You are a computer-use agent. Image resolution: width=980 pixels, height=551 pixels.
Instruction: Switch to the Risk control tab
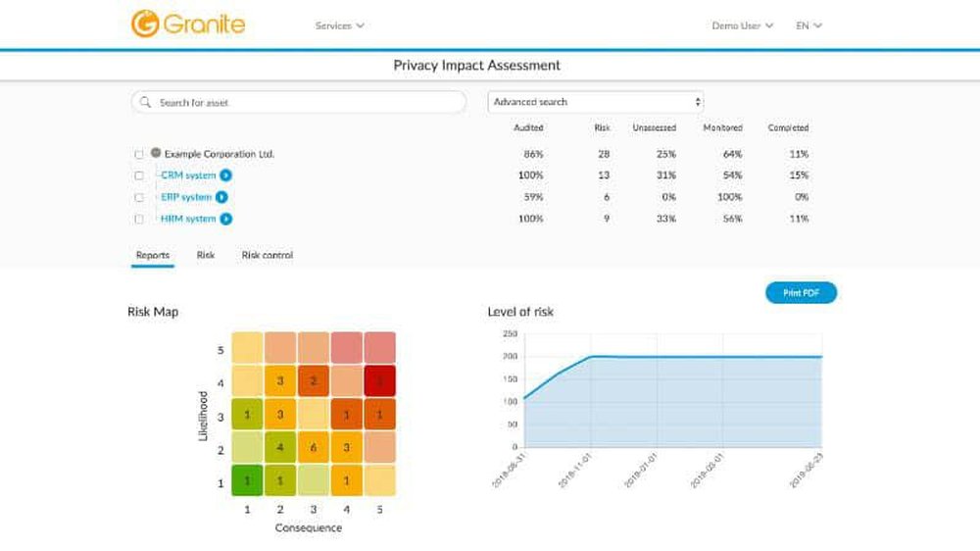coord(268,255)
